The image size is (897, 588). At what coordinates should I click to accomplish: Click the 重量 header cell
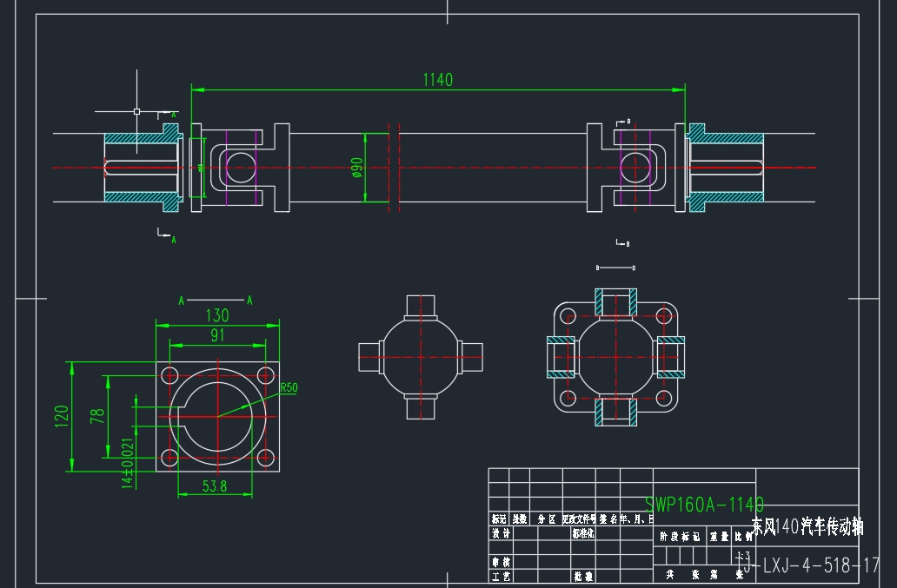[720, 537]
